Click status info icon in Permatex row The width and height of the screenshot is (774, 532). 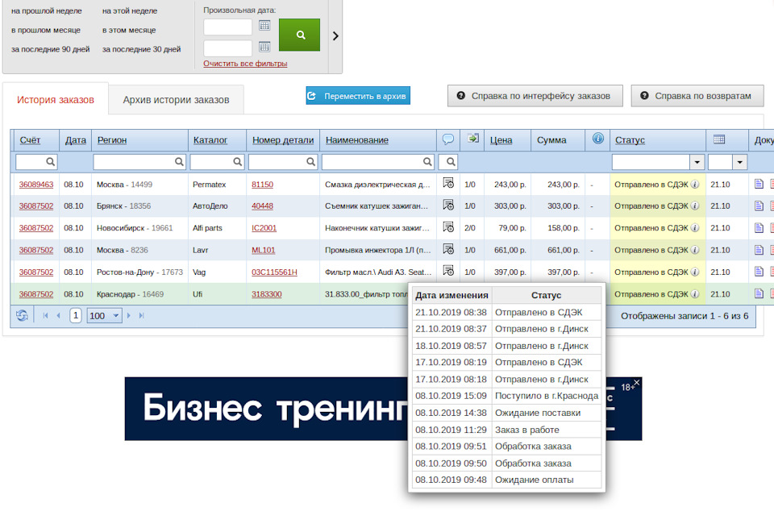click(695, 185)
